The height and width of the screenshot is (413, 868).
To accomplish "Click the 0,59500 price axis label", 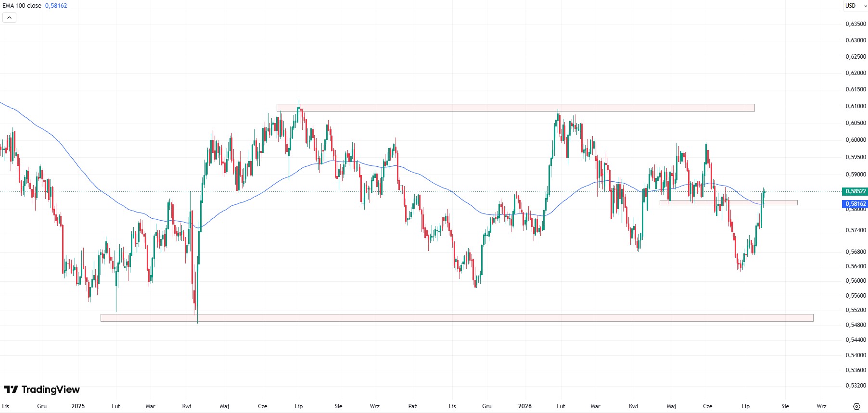I will click(855, 157).
